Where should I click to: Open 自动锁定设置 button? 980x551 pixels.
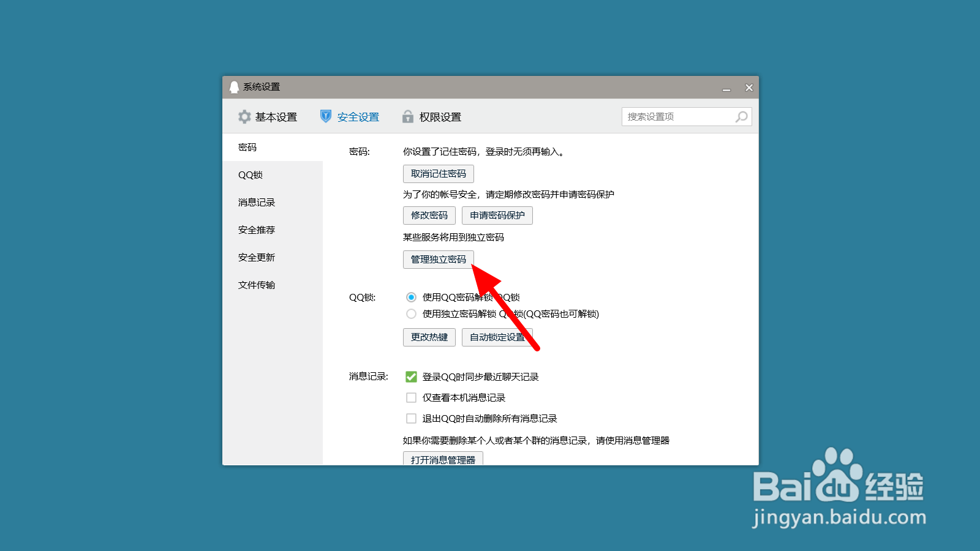[497, 337]
